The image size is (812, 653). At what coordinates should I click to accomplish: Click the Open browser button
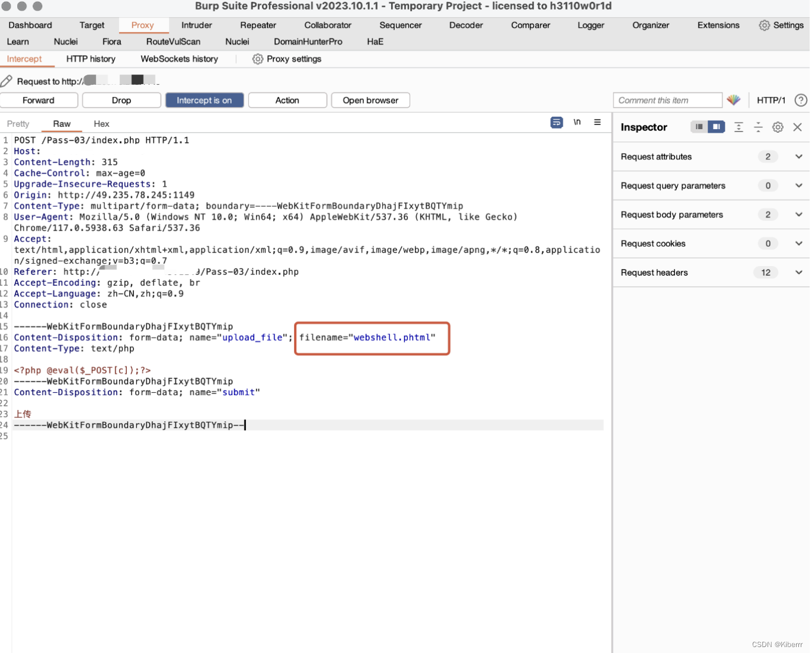(370, 100)
